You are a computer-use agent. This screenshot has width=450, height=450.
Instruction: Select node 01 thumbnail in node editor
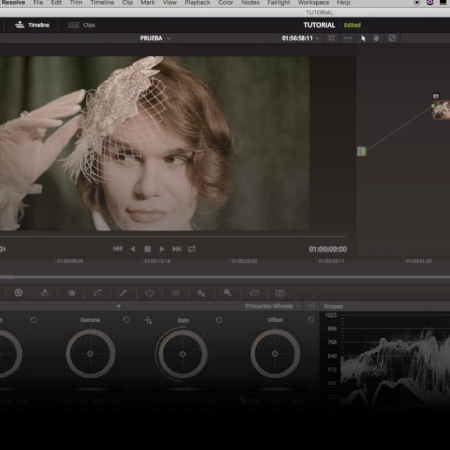(x=441, y=110)
